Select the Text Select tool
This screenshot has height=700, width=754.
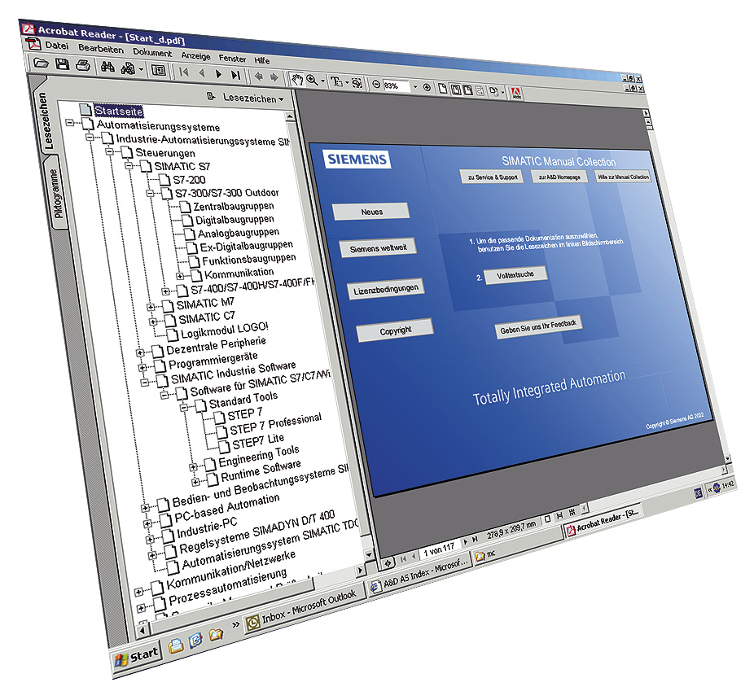click(x=335, y=81)
